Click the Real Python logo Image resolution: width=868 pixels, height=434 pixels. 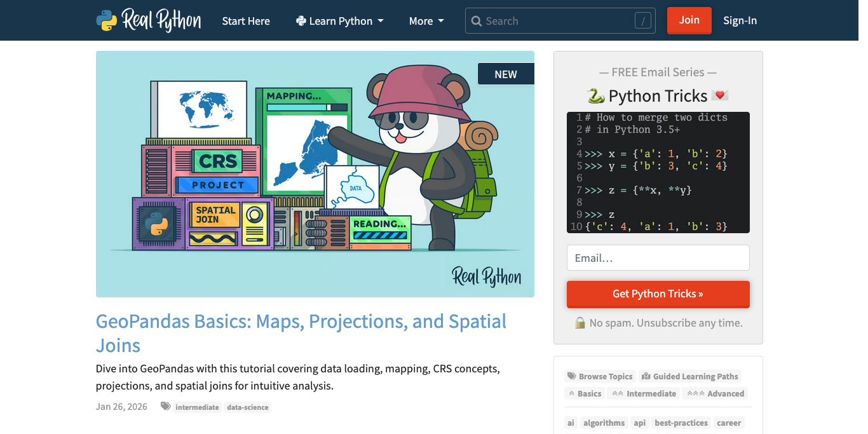pos(147,20)
